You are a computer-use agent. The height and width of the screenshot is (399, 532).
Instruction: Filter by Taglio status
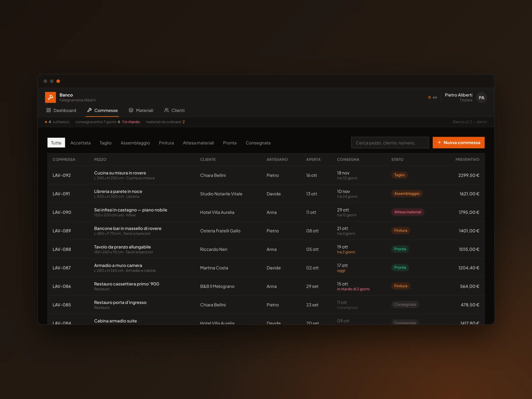(105, 143)
